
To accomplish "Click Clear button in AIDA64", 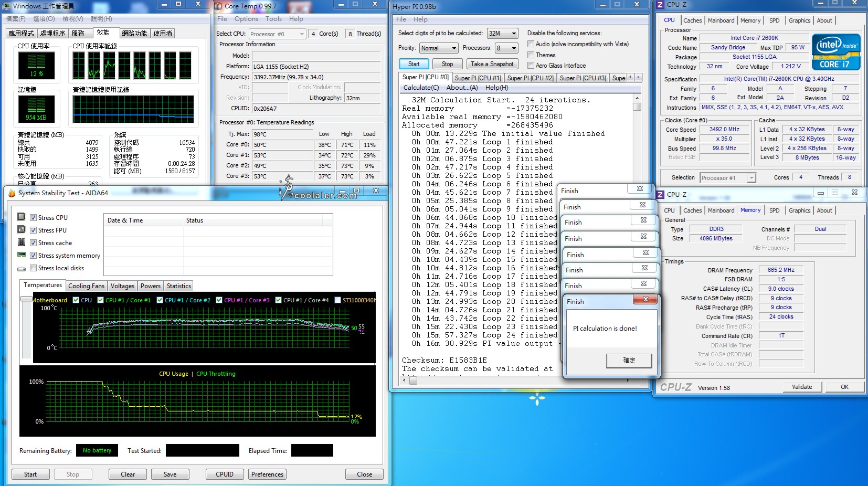I will [x=128, y=474].
